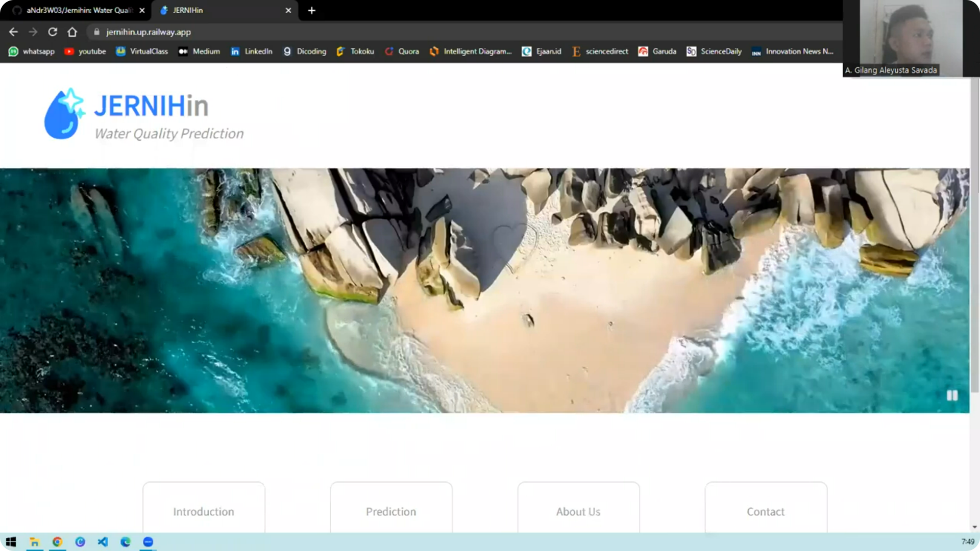The image size is (980, 551).
Task: Open the LinkedIn bookmark
Action: (252, 52)
